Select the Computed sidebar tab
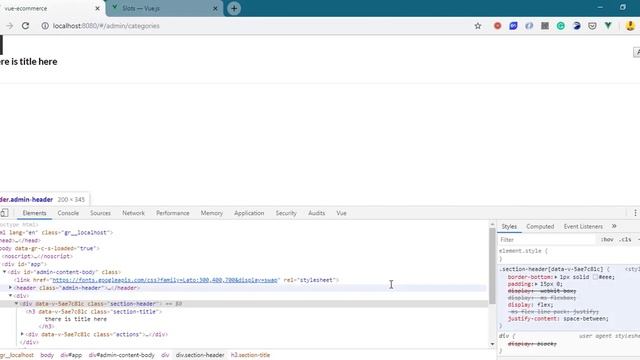Image resolution: width=640 pixels, height=360 pixels. pyautogui.click(x=540, y=226)
